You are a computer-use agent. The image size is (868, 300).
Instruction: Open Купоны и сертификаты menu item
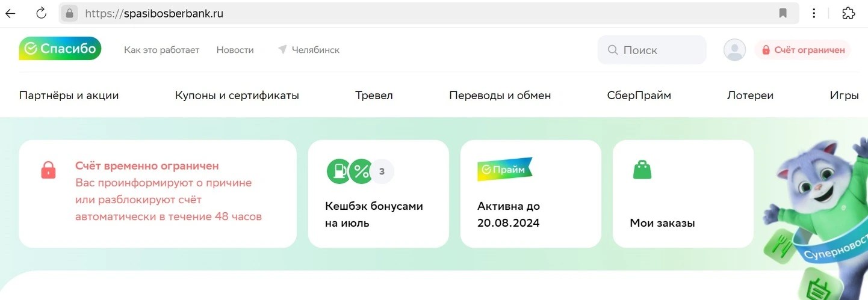(237, 95)
